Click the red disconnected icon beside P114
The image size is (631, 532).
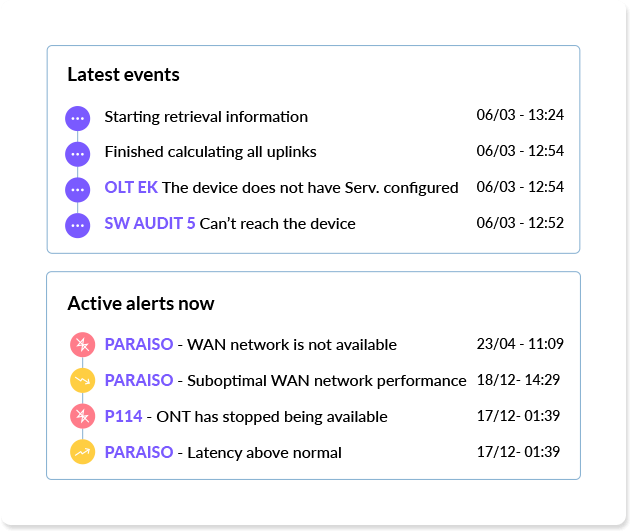(x=82, y=416)
